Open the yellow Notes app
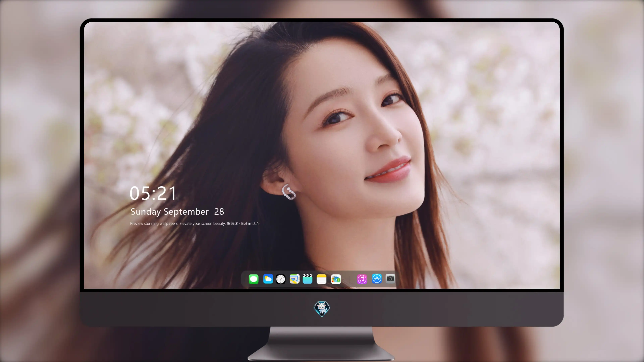Viewport: 644px width, 362px height. pyautogui.click(x=321, y=279)
